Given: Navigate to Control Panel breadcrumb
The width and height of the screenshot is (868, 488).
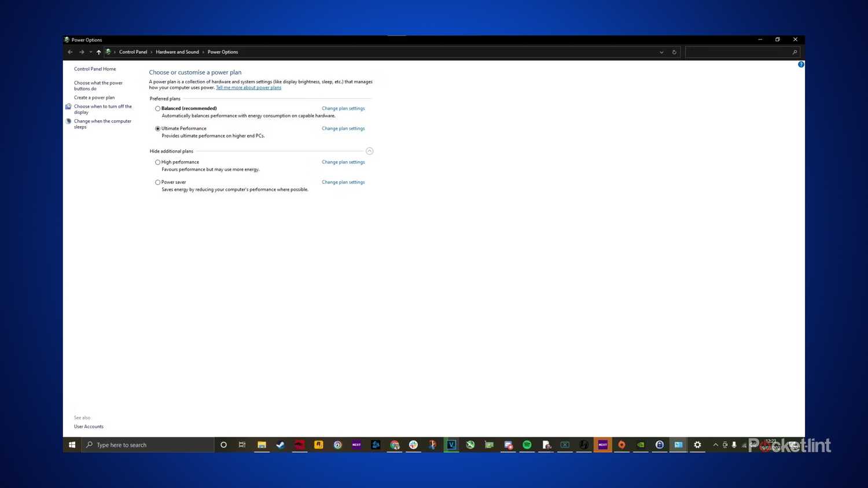Looking at the screenshot, I should 133,52.
